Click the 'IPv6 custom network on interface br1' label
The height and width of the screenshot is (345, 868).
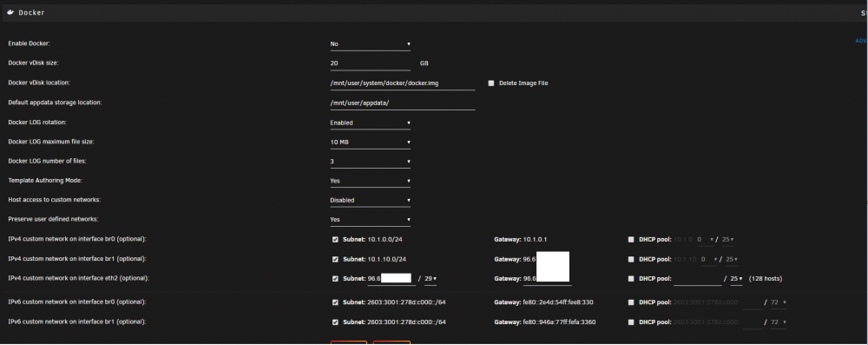coord(77,322)
